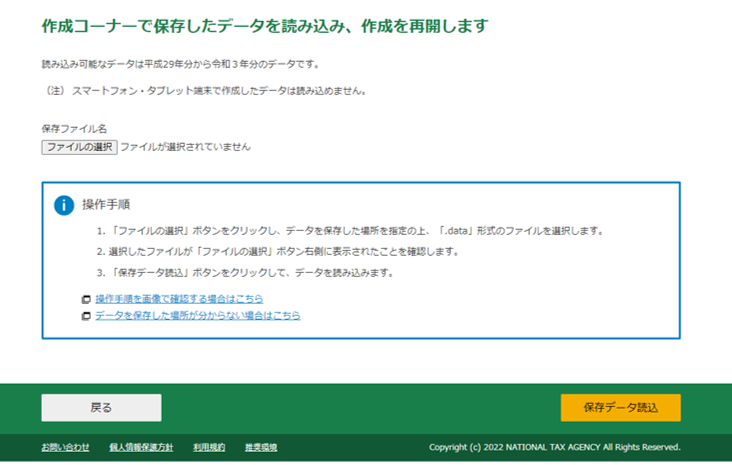The height and width of the screenshot is (465, 732).
Task: Open the データを保存した場所が分からない場合はこちら link
Action: tap(197, 315)
